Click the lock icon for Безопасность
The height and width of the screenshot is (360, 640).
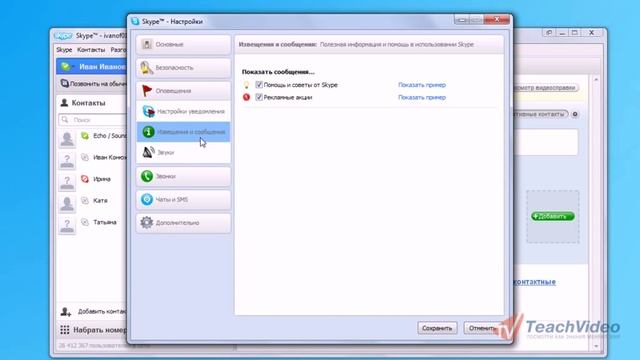[x=147, y=68]
